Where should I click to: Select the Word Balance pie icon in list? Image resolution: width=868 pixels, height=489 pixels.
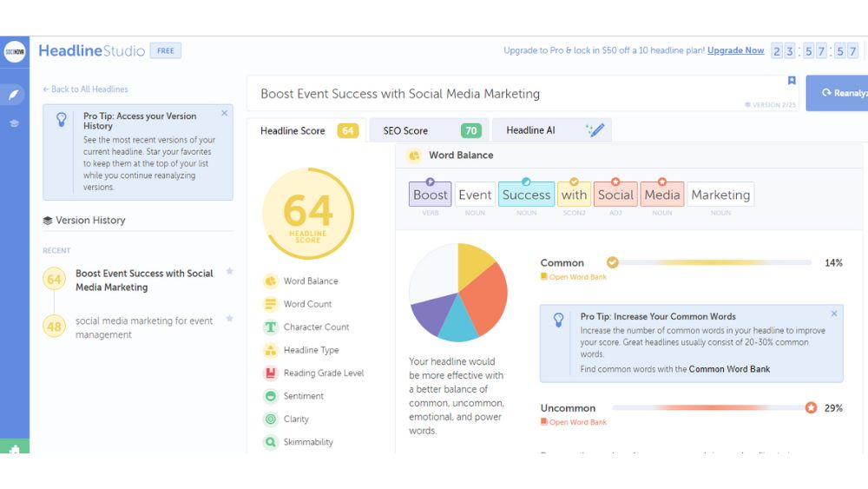pos(270,281)
